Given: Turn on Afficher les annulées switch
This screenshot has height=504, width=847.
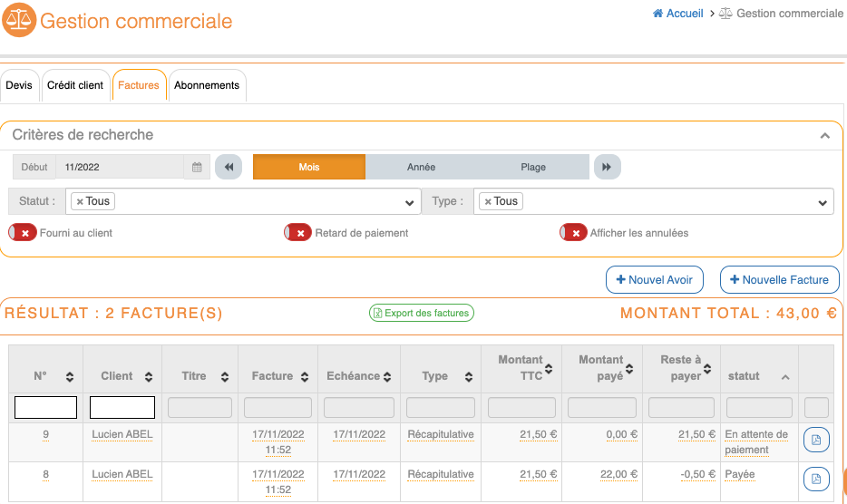Looking at the screenshot, I should point(573,233).
